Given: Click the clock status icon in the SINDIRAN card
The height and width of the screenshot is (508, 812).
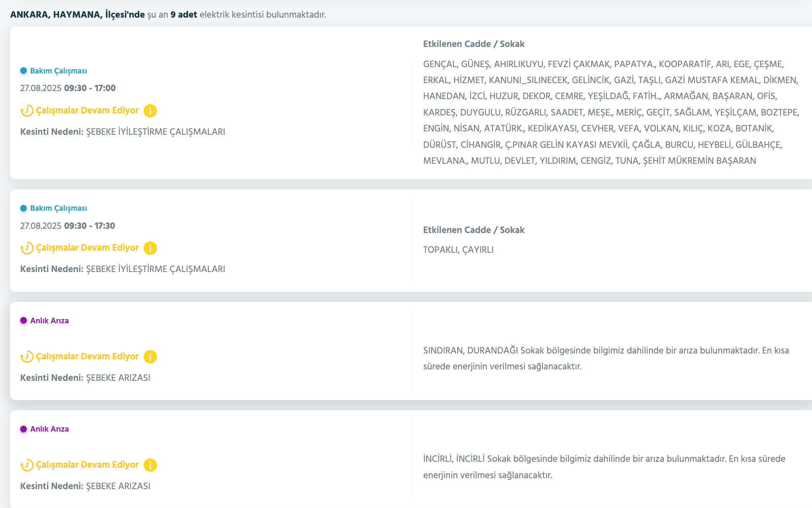Looking at the screenshot, I should click(x=27, y=357).
